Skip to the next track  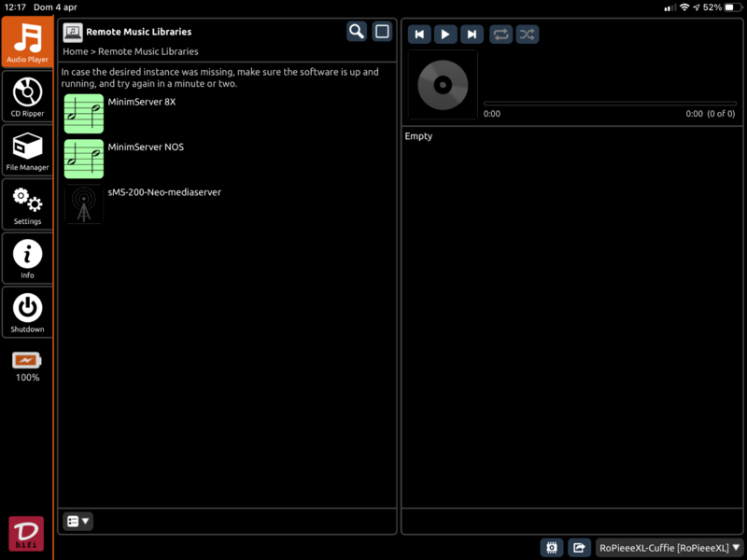[472, 35]
